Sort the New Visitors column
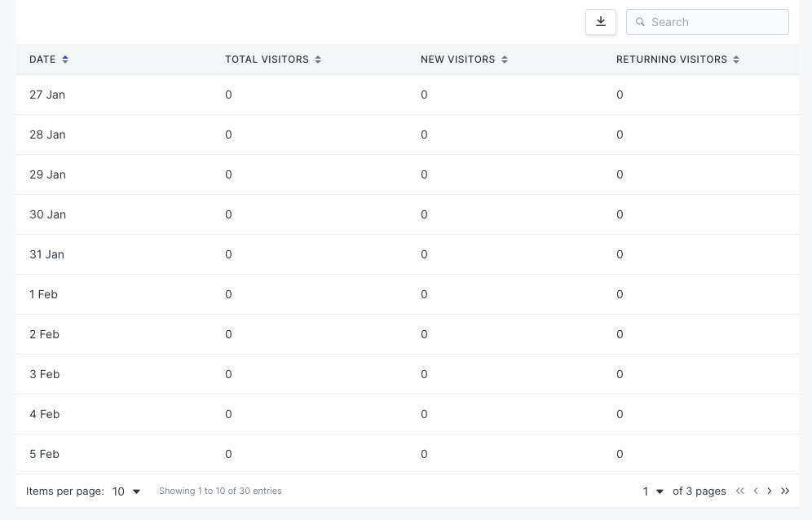The width and height of the screenshot is (812, 520). 505,59
